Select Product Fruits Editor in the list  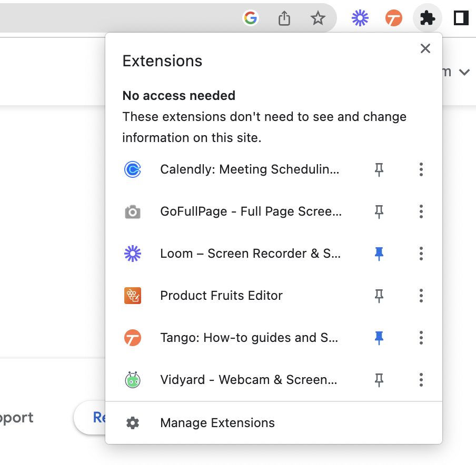pyautogui.click(x=221, y=296)
